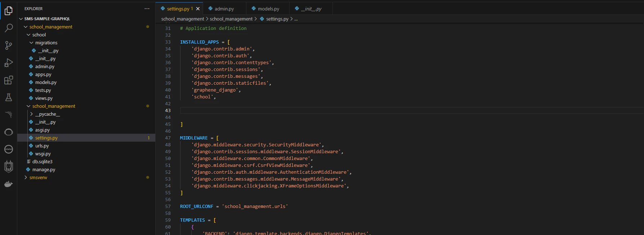
Task: Close the settings.py editor tab
Action: (x=198, y=9)
